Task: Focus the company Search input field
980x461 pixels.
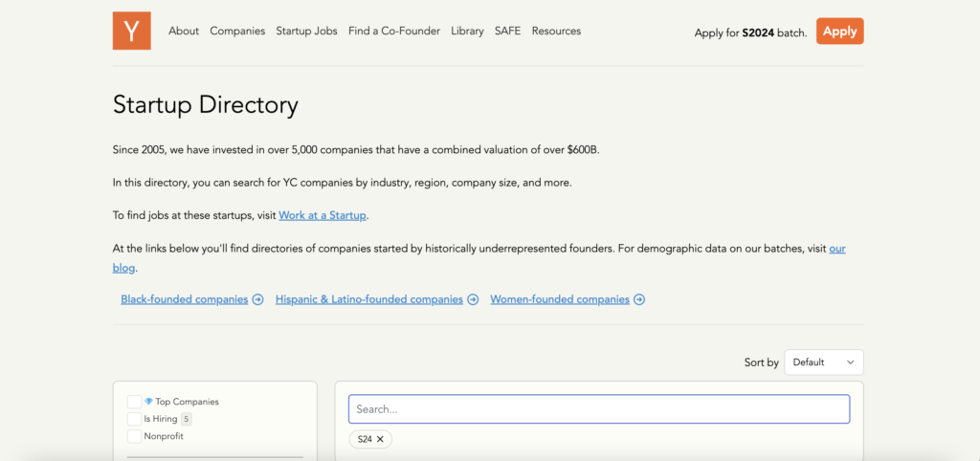Action: (598, 409)
